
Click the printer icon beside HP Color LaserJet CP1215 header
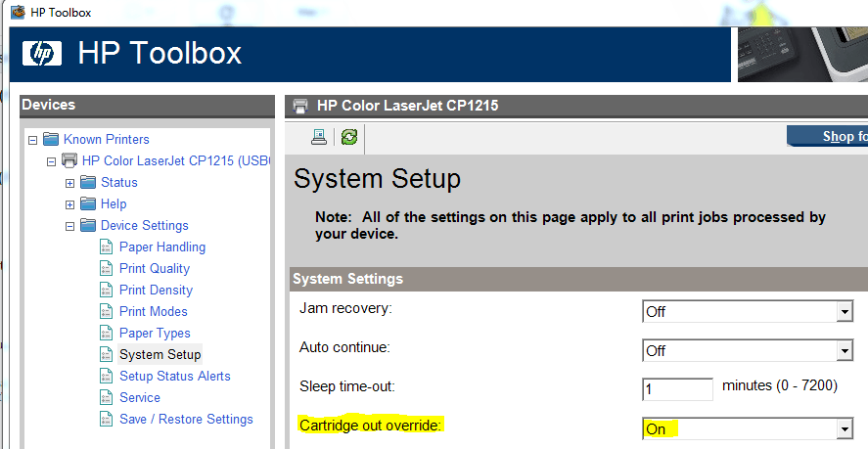coord(300,106)
